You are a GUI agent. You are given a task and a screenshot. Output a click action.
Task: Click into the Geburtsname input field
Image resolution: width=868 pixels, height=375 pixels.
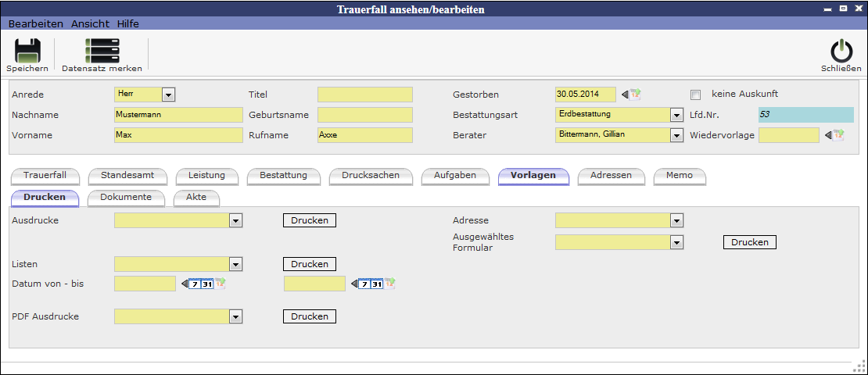(x=364, y=115)
